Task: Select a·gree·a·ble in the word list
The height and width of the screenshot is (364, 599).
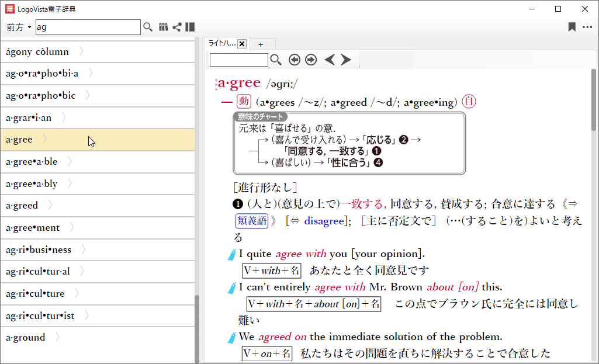Action: point(32,161)
